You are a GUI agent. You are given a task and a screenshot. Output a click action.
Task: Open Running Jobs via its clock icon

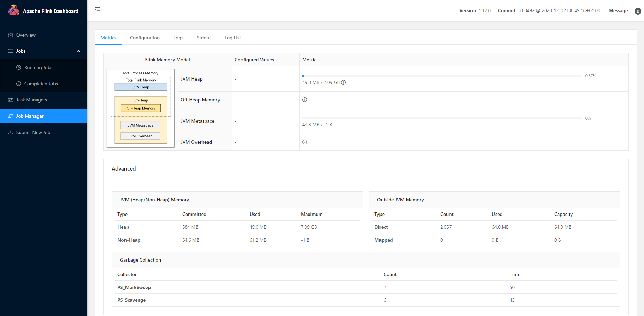click(19, 67)
